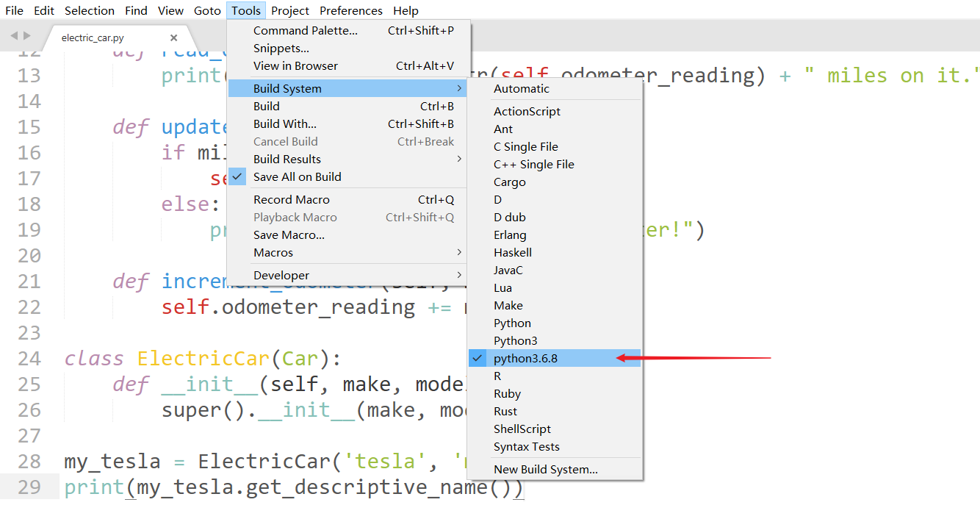Image resolution: width=980 pixels, height=530 pixels.
Task: Open the View menu
Action: coord(170,10)
